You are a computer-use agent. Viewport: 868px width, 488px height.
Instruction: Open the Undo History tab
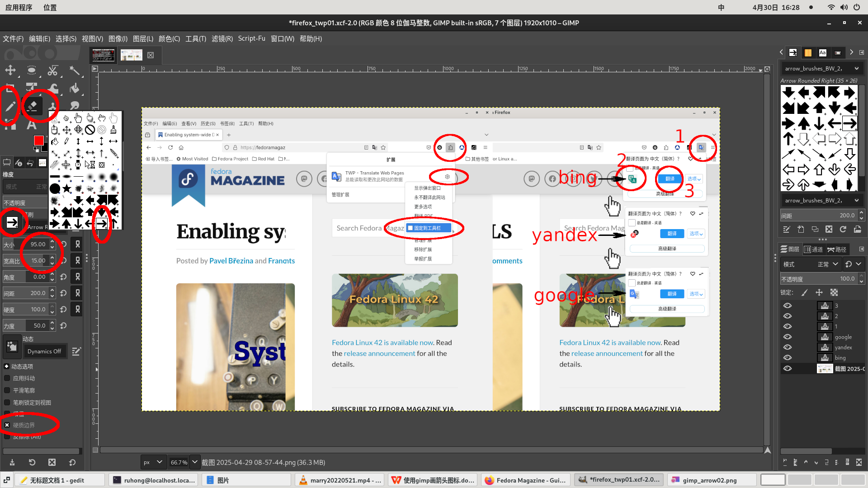[x=30, y=163]
